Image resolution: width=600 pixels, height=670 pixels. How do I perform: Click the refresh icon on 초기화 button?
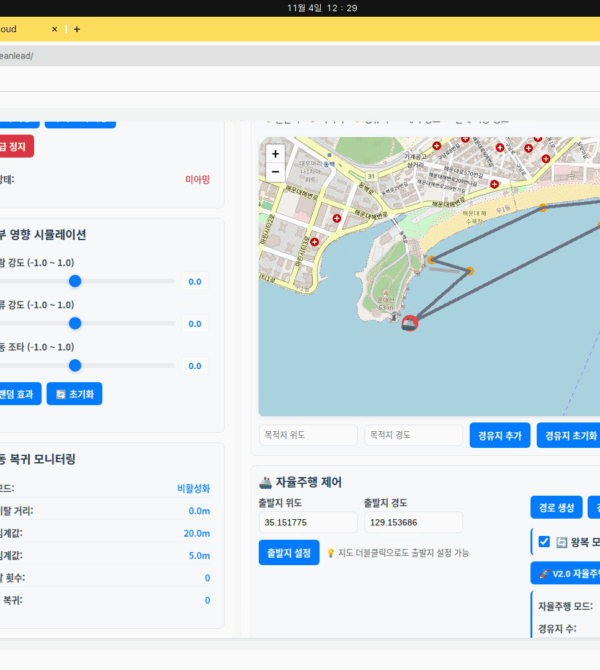[61, 394]
